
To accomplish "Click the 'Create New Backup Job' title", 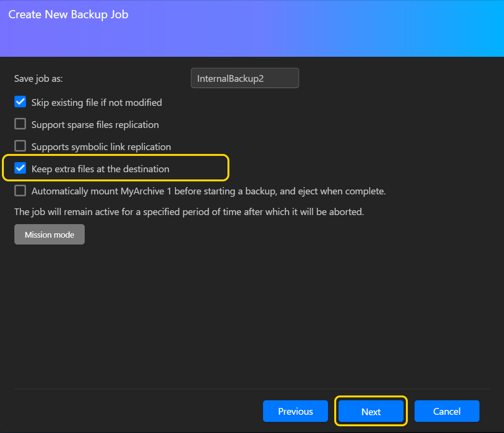I will pos(68,14).
